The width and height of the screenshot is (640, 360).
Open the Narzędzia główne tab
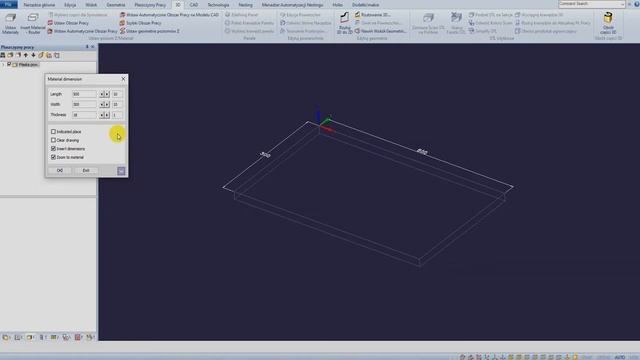pos(39,5)
